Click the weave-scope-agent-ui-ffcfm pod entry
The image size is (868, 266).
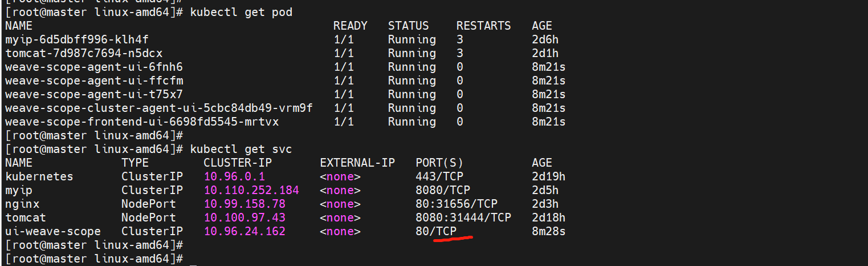94,80
